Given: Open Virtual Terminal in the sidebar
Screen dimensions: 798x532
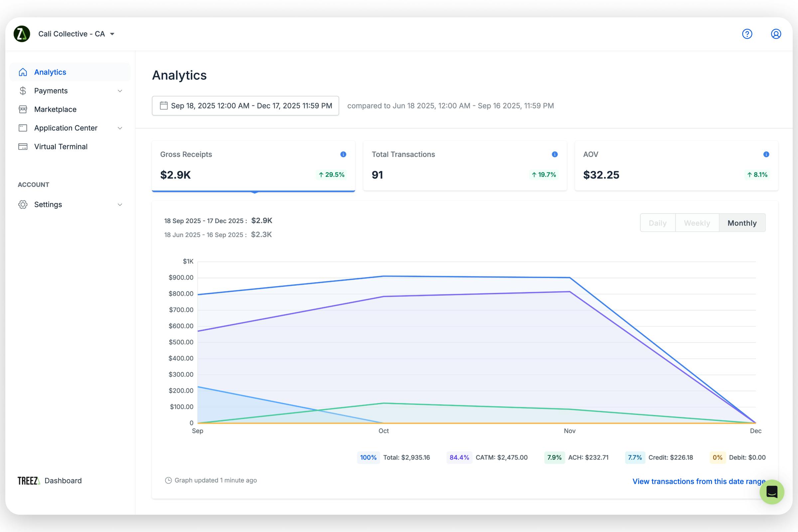Looking at the screenshot, I should 61,147.
